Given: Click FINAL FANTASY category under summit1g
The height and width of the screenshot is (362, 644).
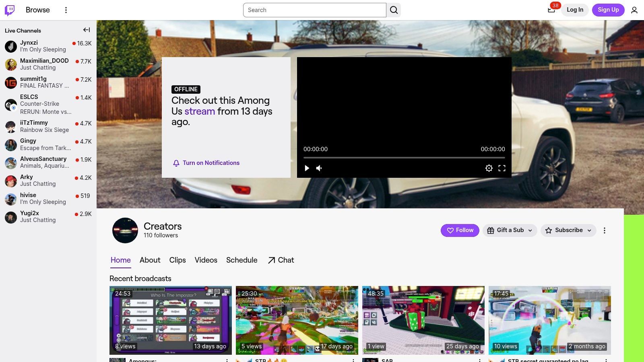Looking at the screenshot, I should tap(44, 86).
